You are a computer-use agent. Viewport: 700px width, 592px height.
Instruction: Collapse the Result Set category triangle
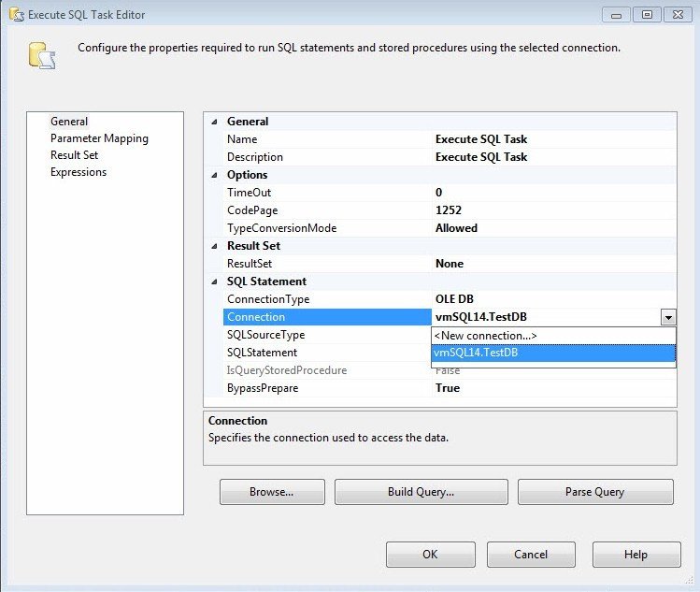214,246
